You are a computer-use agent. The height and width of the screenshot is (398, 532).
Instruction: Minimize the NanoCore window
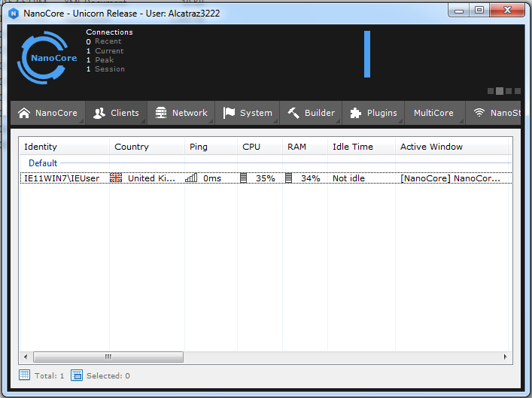[x=459, y=11]
